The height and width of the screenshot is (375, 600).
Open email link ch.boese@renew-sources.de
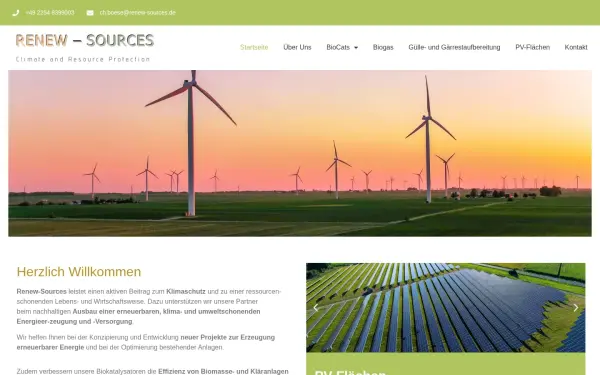pyautogui.click(x=138, y=13)
